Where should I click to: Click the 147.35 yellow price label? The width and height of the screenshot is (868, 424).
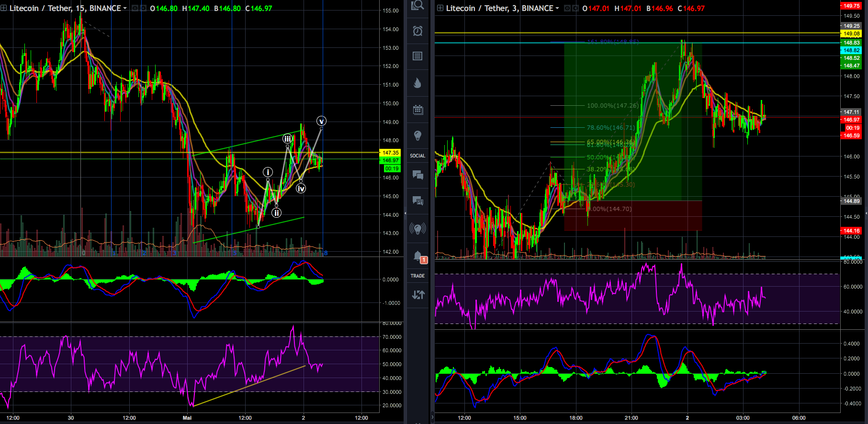pyautogui.click(x=391, y=153)
